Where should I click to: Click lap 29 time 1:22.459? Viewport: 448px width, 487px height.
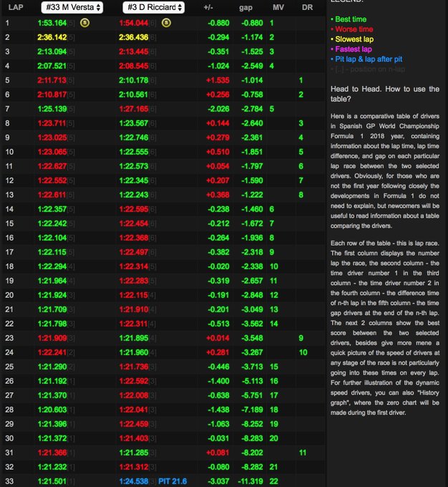coord(134,424)
